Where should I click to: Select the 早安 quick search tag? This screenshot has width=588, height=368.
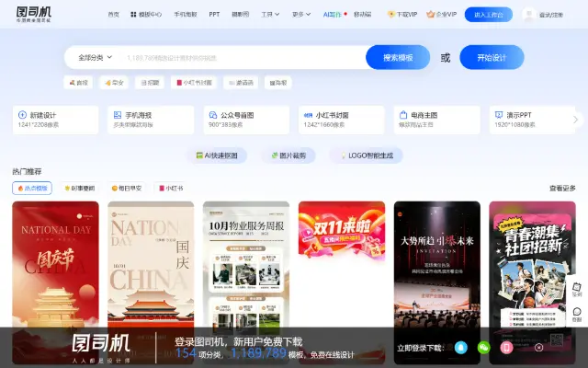114,83
